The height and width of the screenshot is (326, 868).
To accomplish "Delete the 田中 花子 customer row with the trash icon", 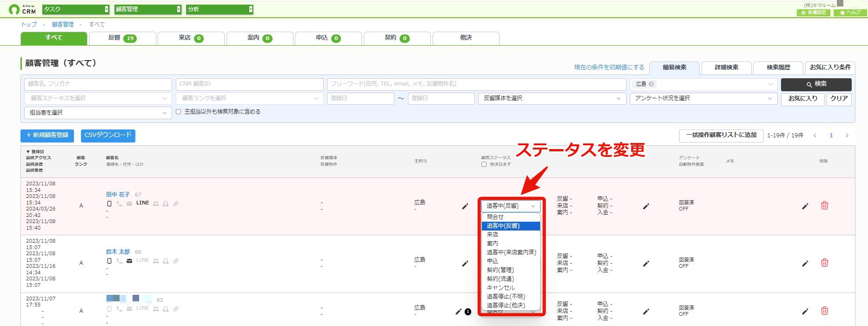I will coord(824,205).
